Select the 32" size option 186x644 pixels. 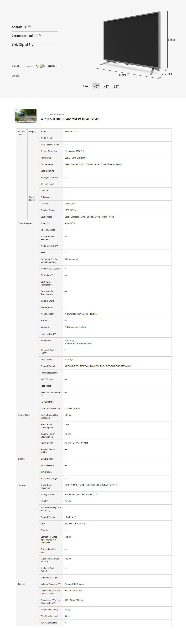point(116,86)
